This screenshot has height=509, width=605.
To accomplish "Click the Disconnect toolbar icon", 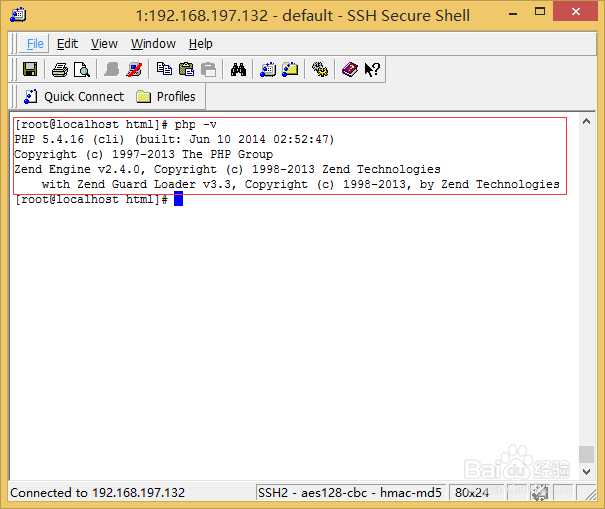I will 134,70.
